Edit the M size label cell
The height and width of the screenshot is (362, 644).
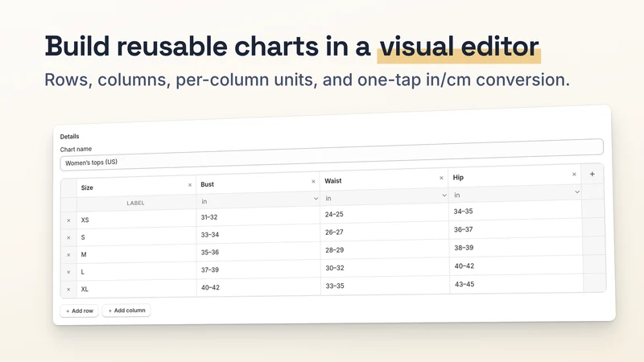(x=136, y=254)
